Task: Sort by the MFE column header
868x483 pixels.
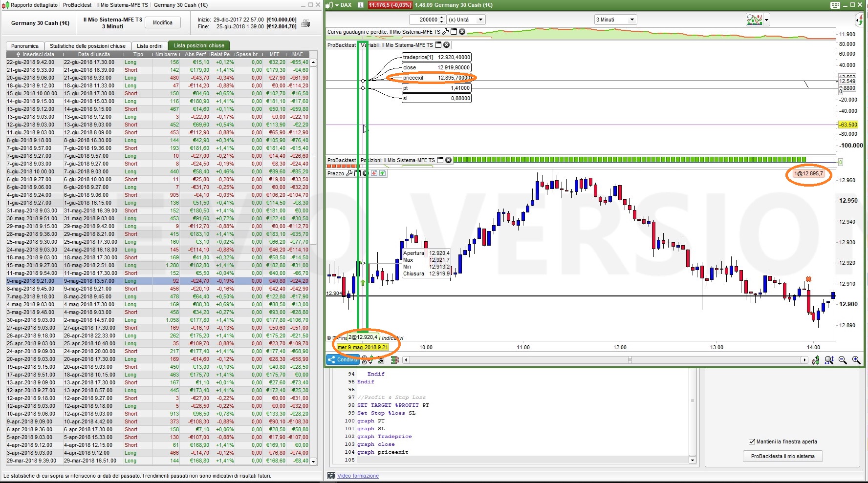Action: pyautogui.click(x=275, y=54)
